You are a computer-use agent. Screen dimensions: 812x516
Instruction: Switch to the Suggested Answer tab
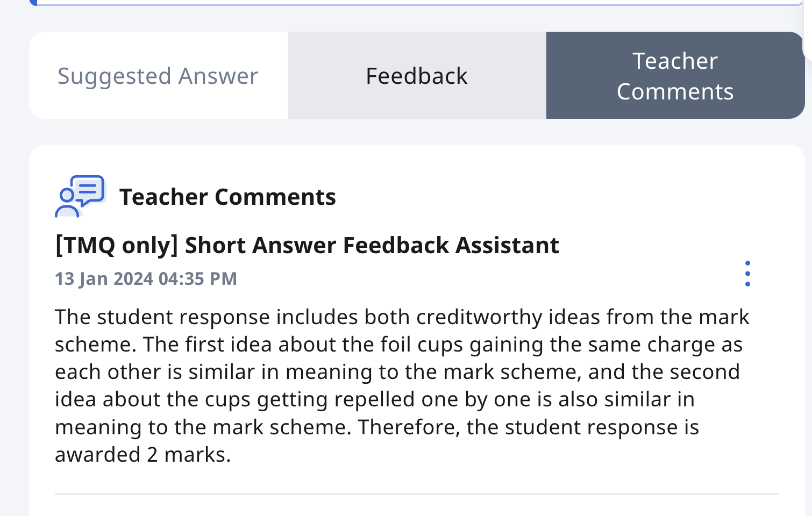pyautogui.click(x=158, y=75)
